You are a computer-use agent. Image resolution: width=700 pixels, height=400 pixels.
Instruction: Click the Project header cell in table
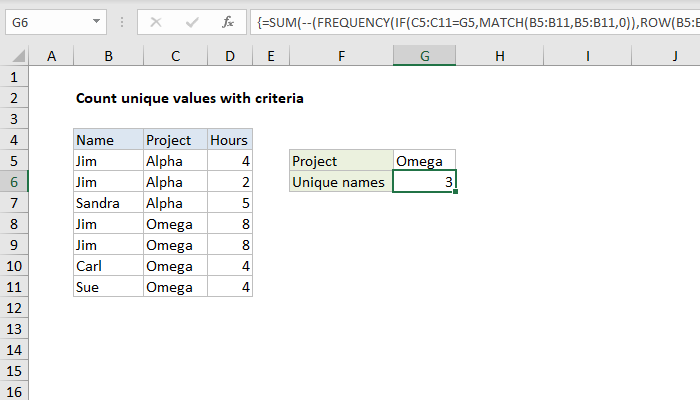pyautogui.click(x=173, y=140)
